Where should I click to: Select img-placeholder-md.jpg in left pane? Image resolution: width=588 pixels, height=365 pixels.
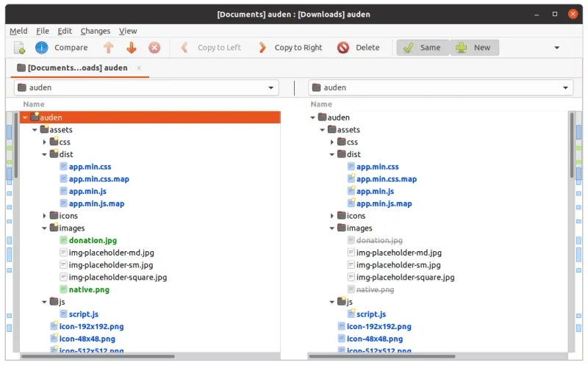click(x=112, y=253)
